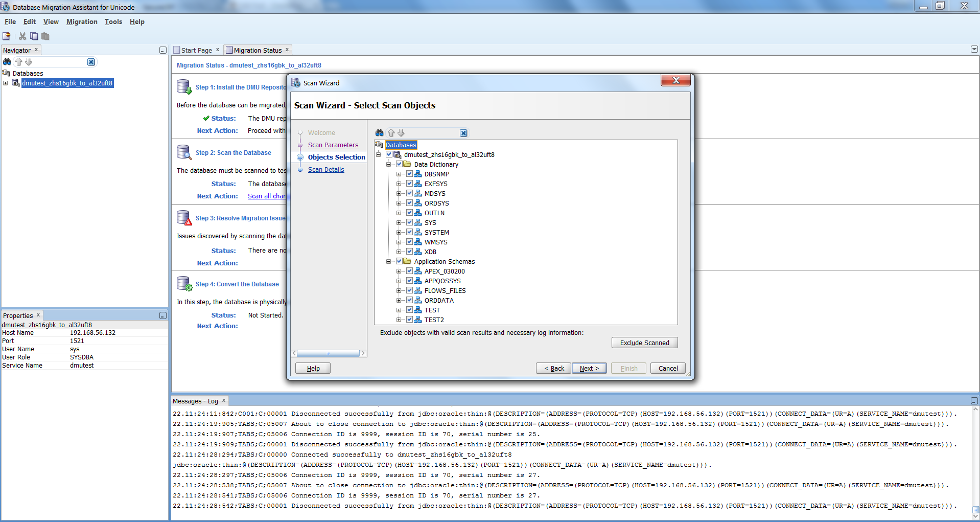Click Scan Wizard next match arrow
980x522 pixels.
coord(401,133)
